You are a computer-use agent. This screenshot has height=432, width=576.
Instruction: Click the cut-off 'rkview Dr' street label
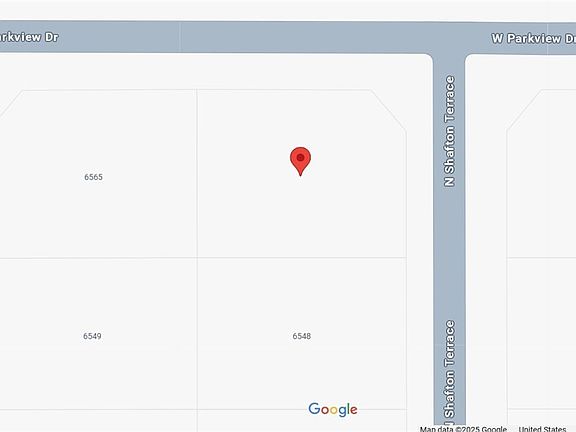(x=29, y=37)
